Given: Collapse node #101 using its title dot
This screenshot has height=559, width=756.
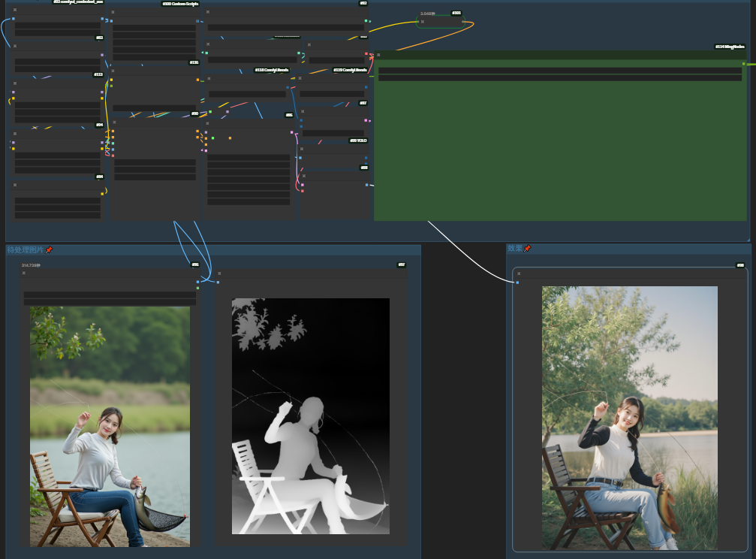Looking at the screenshot, I should tap(423, 22).
